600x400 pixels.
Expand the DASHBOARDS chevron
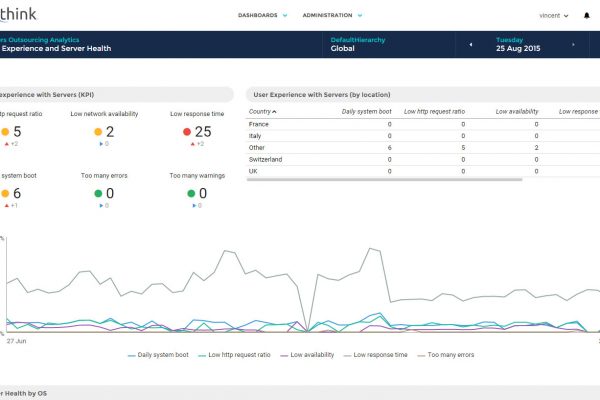[285, 16]
